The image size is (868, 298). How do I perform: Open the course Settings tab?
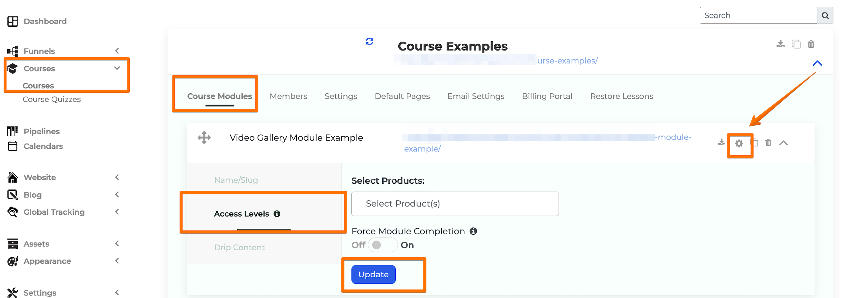[x=341, y=96]
